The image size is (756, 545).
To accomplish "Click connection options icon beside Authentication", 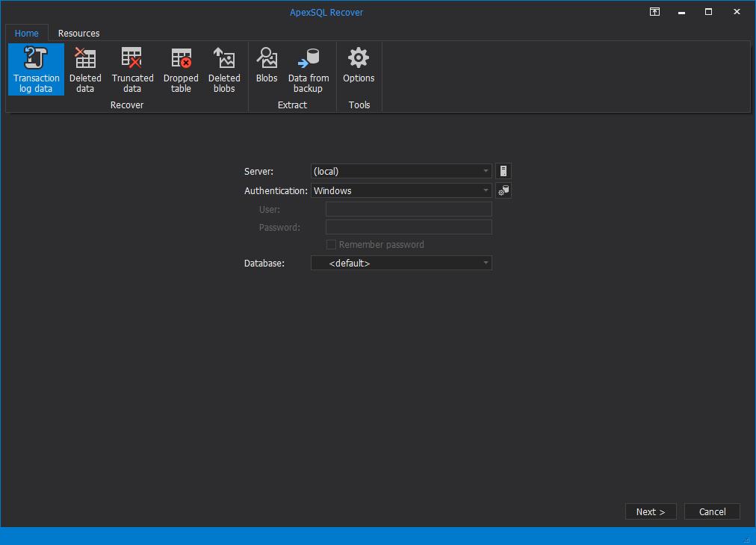I will (504, 191).
